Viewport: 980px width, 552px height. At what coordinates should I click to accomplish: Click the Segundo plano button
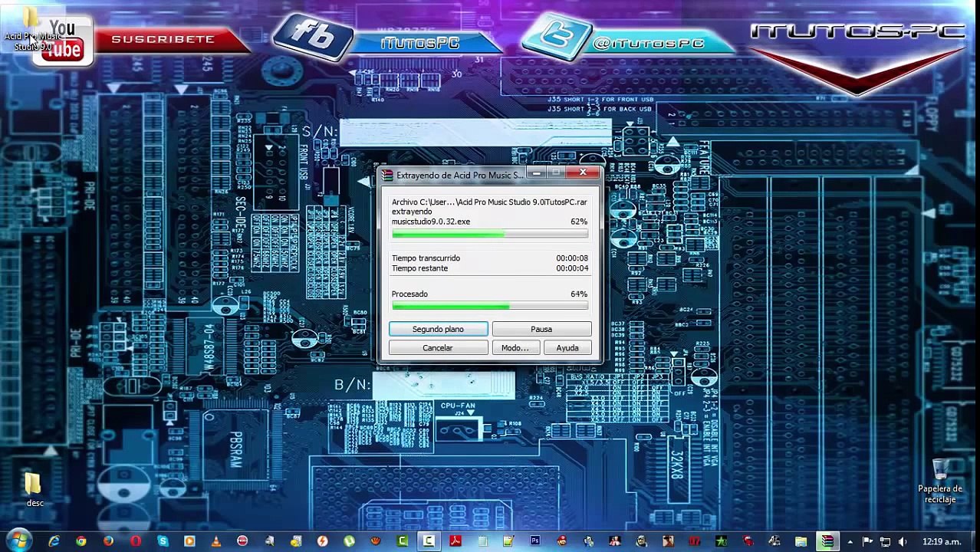click(x=438, y=329)
